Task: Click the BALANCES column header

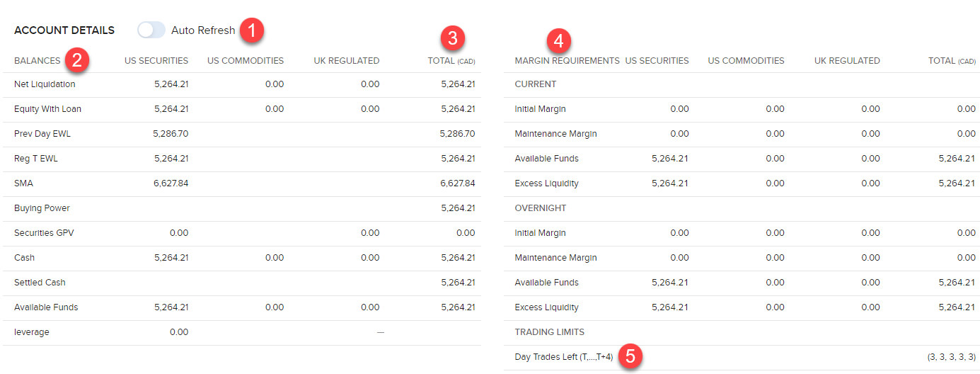Action: click(38, 61)
